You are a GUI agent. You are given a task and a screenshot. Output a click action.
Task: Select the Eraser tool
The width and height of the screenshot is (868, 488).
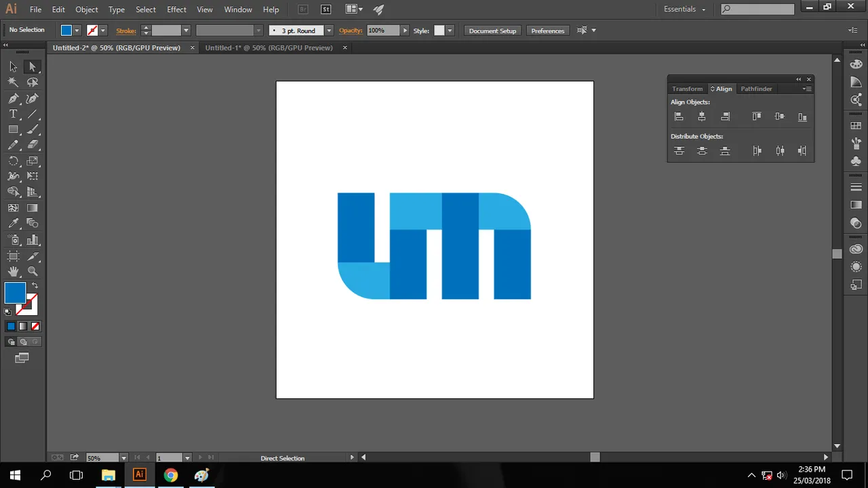(x=33, y=144)
